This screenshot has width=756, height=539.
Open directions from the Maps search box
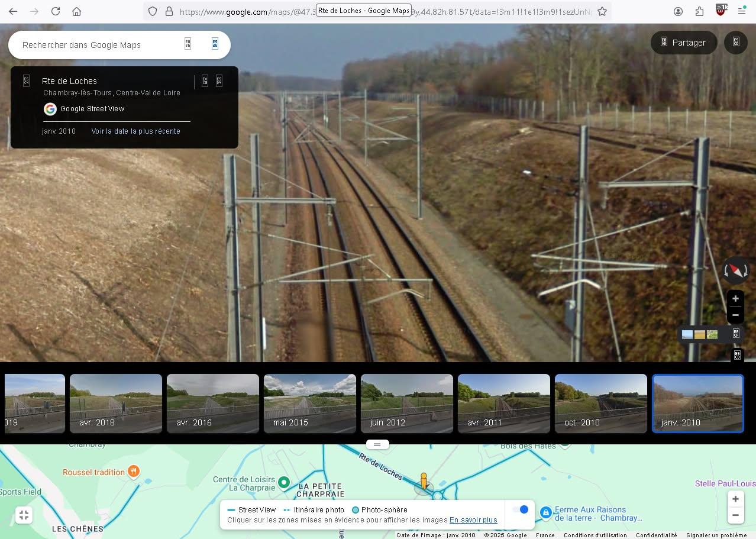(215, 44)
